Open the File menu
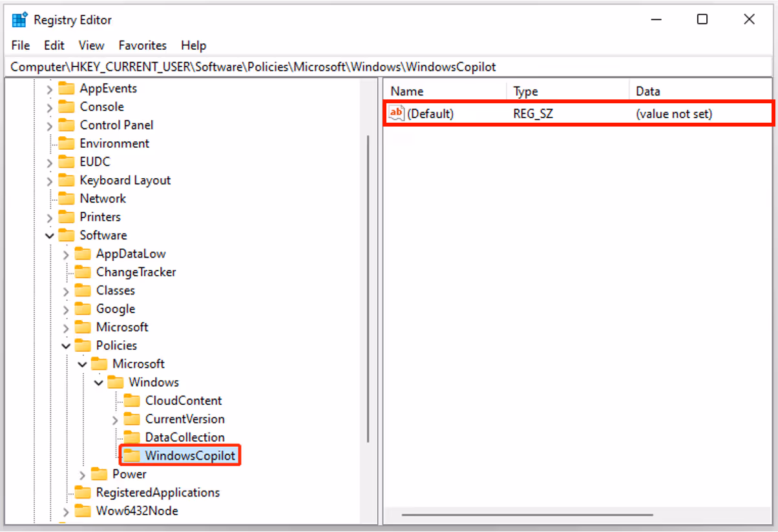The height and width of the screenshot is (532, 778). (x=21, y=45)
